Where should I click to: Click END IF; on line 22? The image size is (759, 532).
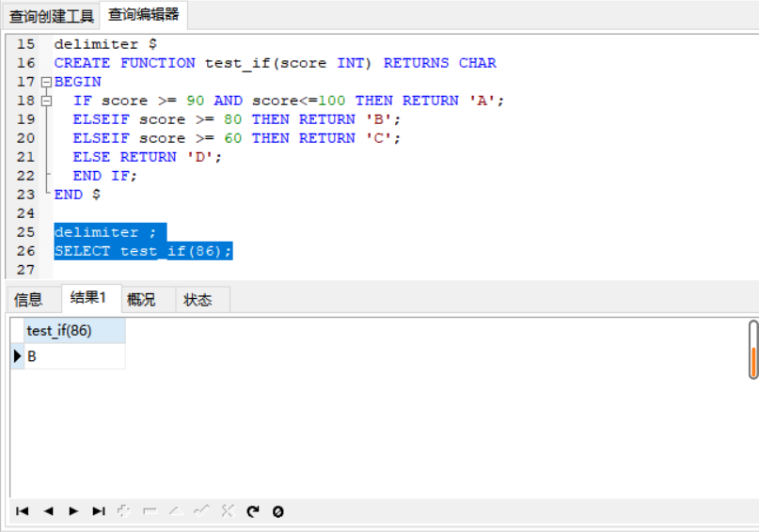click(x=105, y=176)
